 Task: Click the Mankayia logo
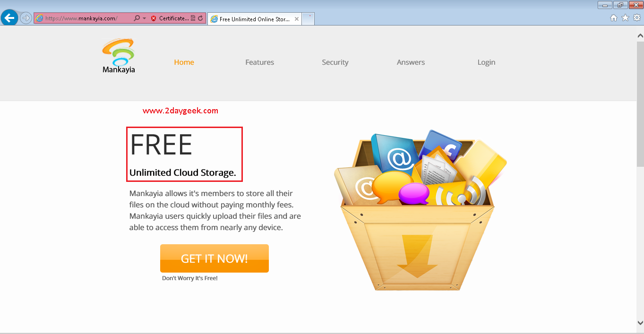pos(119,56)
